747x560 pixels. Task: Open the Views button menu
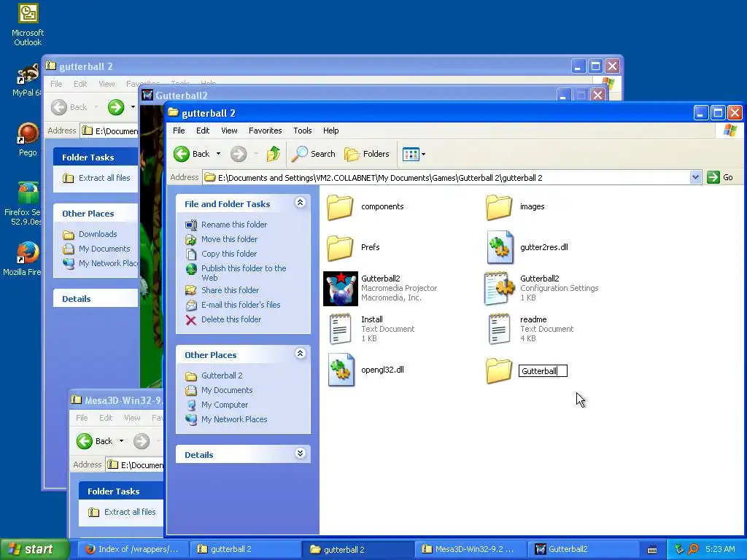[414, 155]
